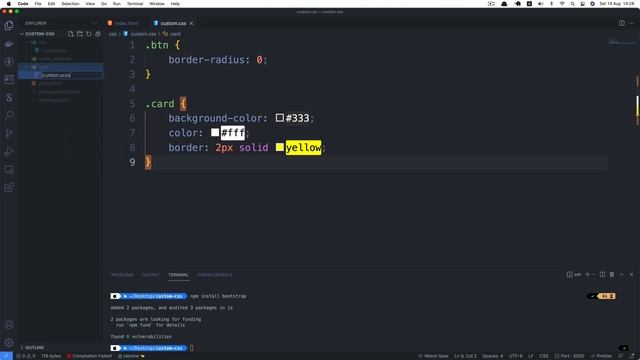This screenshot has width=640, height=360.
Task: Click Watch Sass in status bar
Action: (x=433, y=356)
